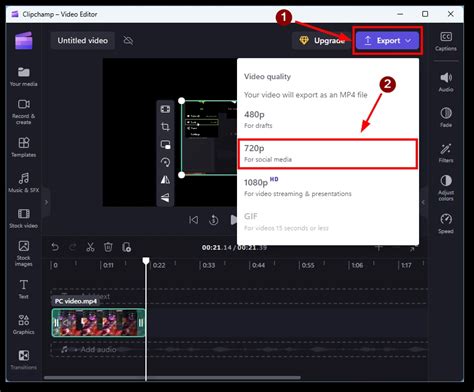The height and width of the screenshot is (392, 474).
Task: Open the Export dropdown
Action: coord(387,41)
